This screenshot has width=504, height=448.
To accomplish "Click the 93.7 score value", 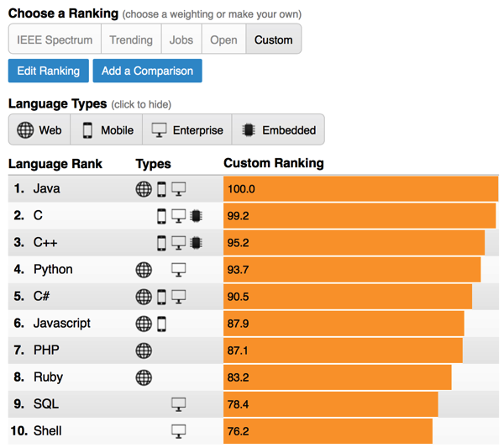I will tap(239, 270).
